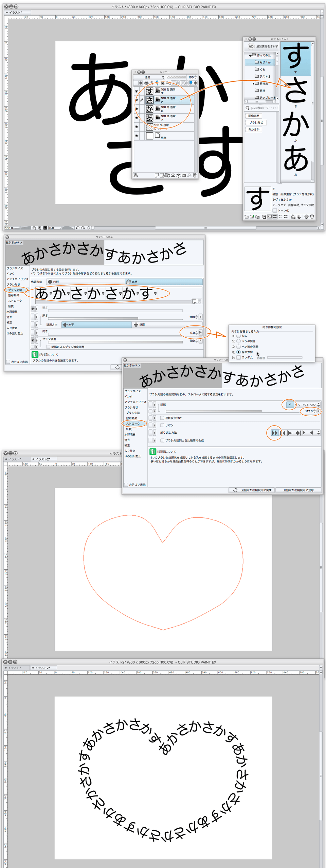Open the gap dynamics button beside 112.0

[x=318, y=411]
